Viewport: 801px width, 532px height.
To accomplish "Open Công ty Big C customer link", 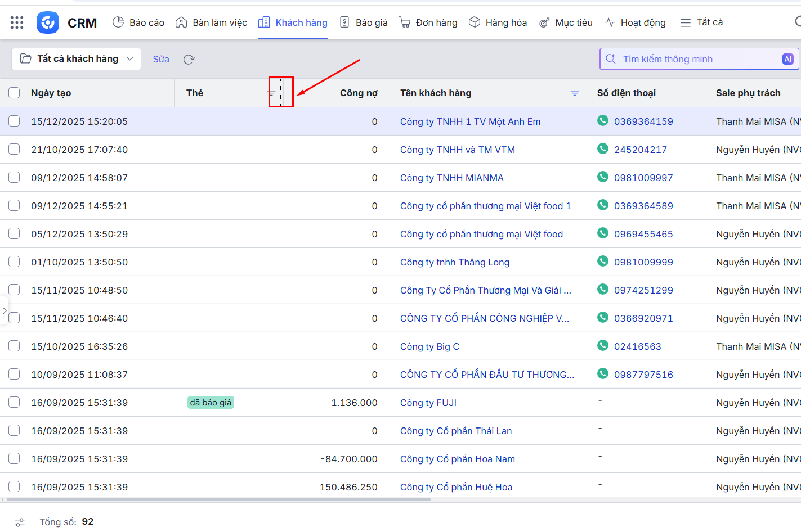I will [x=429, y=346].
